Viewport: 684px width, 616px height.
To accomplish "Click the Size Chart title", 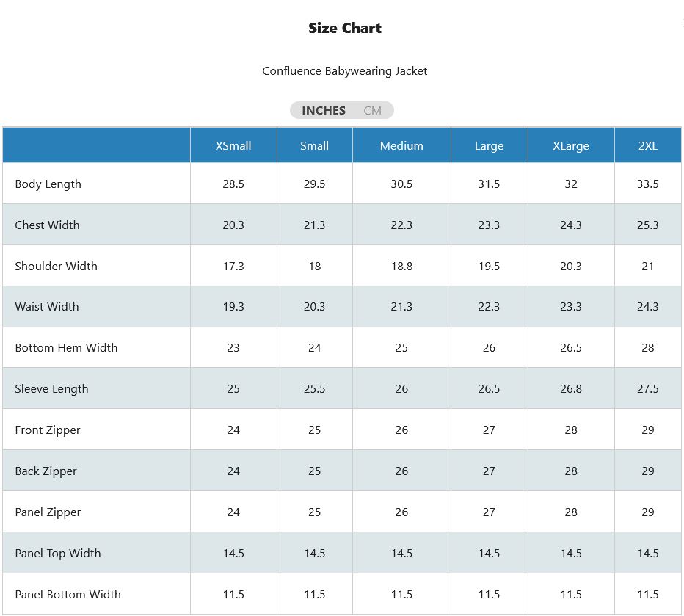I will [345, 28].
